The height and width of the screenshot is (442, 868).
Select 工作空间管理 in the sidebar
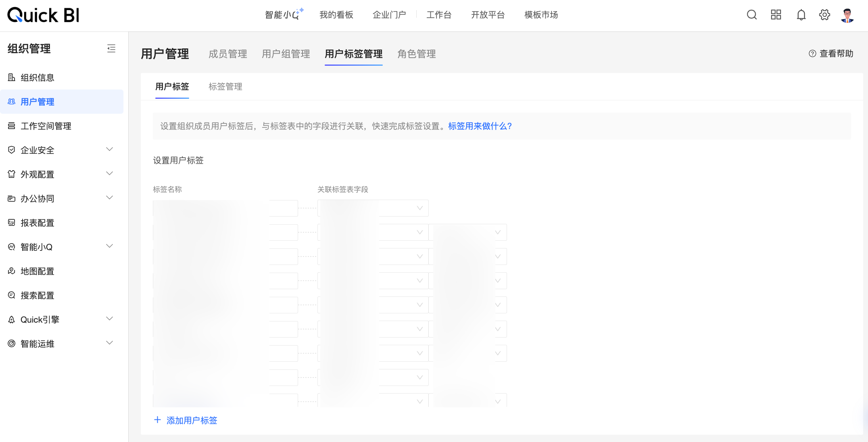(x=46, y=126)
